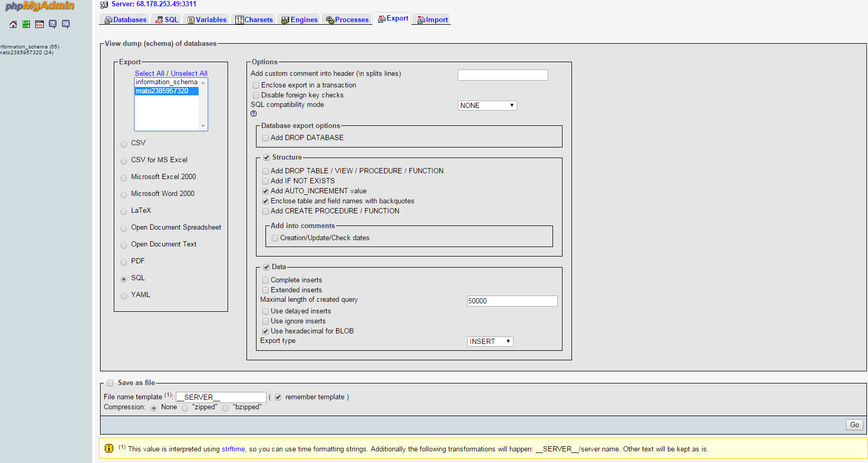Go to phpMyAdmin home via house icon
Viewport: 868px width, 463px height.
13,24
